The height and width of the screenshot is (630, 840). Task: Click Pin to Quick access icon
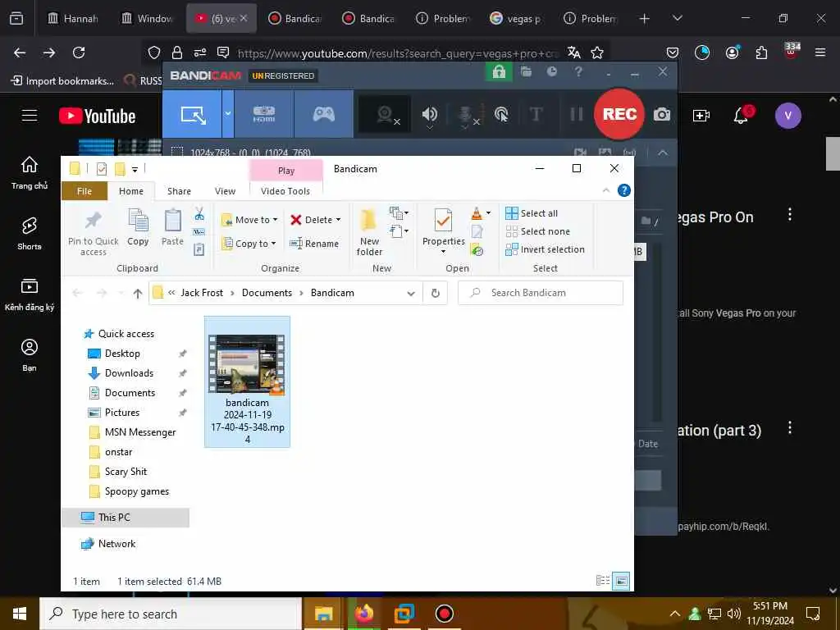point(94,232)
